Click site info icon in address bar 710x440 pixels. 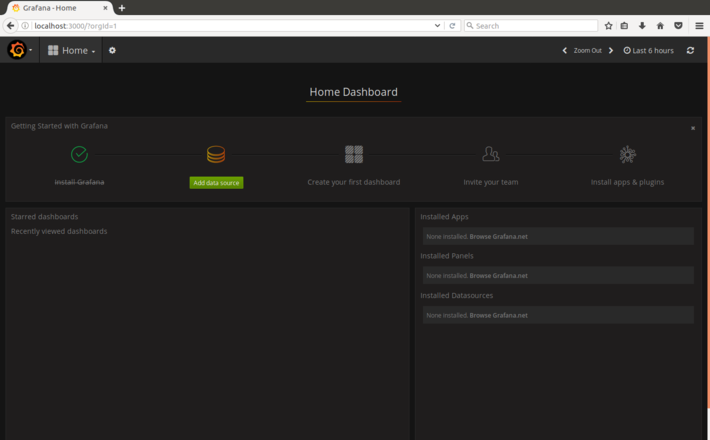pos(25,26)
